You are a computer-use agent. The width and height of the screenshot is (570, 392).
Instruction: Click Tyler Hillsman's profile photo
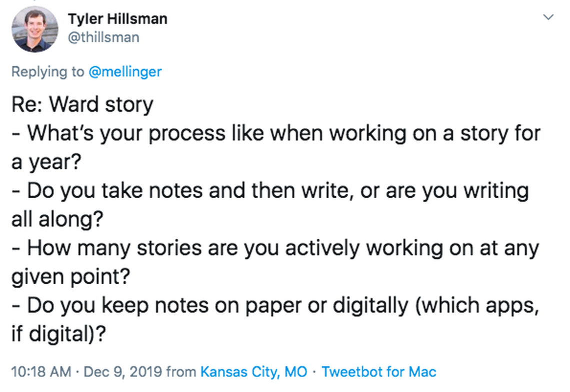click(x=35, y=29)
